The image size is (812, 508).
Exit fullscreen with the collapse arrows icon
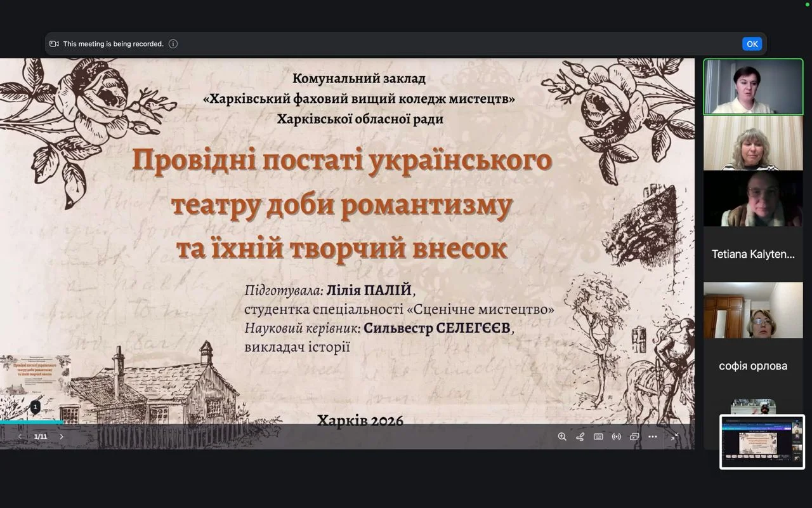click(674, 437)
